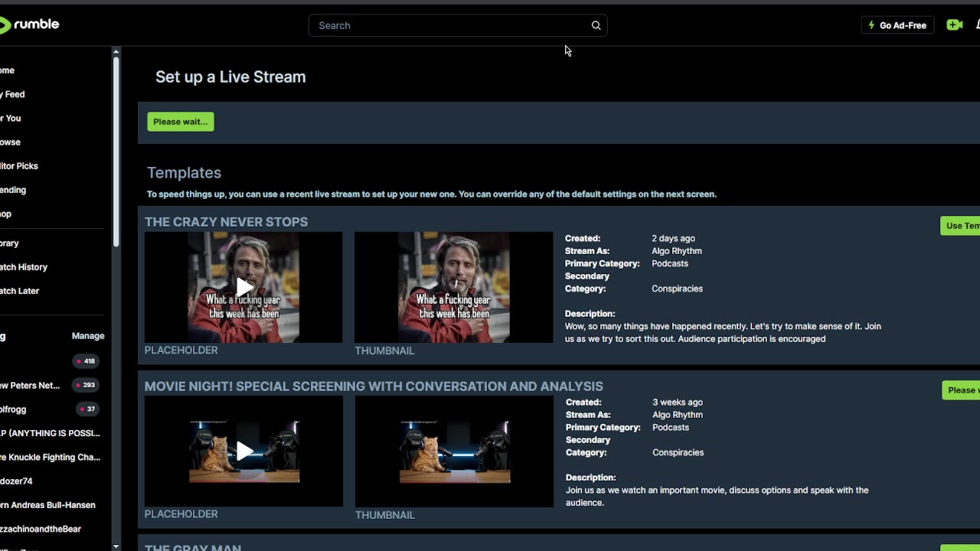Open Editor Picks in the sidebar
The height and width of the screenshot is (551, 980).
(19, 165)
